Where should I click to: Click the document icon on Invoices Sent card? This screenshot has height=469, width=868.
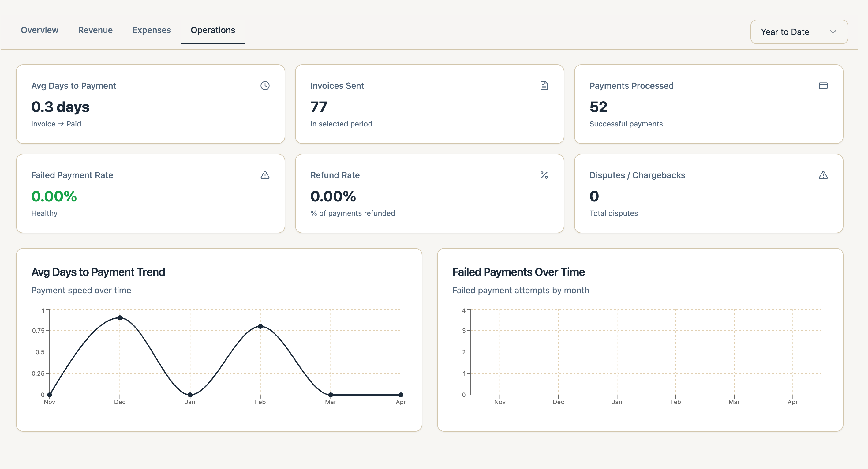[544, 86]
